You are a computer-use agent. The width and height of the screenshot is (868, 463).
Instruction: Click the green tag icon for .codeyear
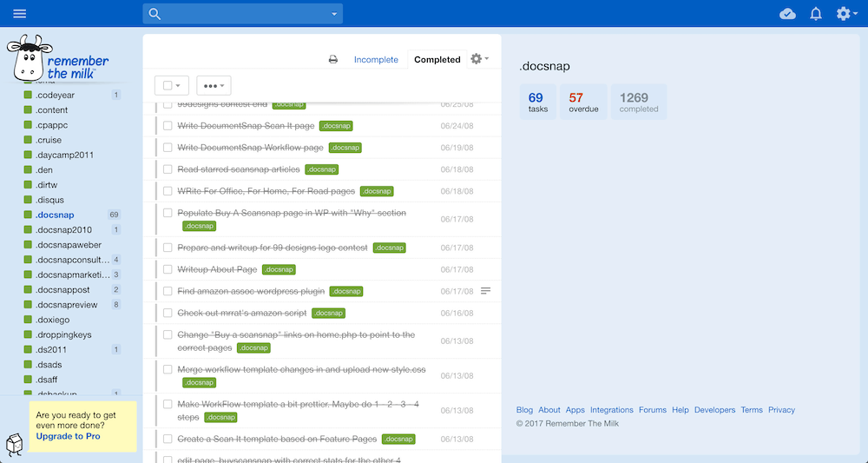pos(28,95)
